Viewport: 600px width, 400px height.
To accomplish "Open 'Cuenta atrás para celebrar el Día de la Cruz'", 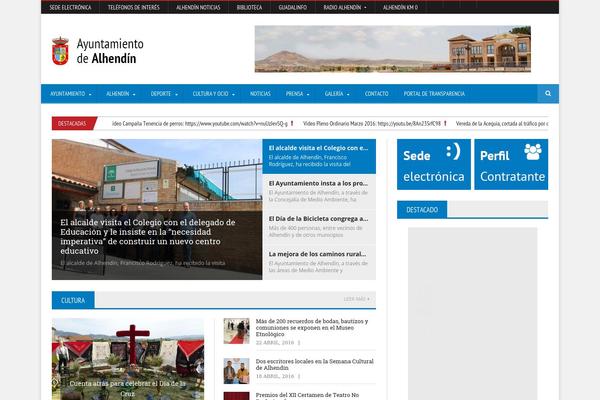I will coord(128,389).
